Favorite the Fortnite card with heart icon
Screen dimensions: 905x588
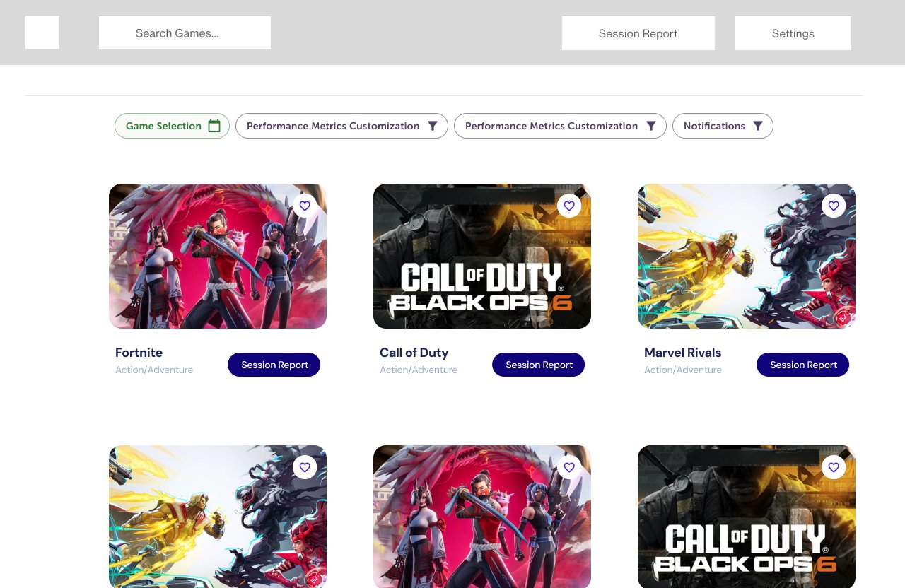pos(305,206)
